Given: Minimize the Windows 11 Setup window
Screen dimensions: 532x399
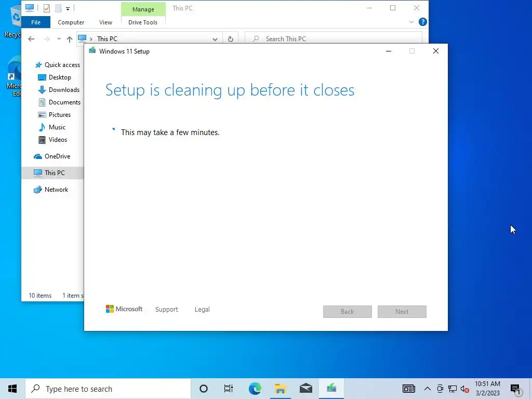Looking at the screenshot, I should pos(389,51).
